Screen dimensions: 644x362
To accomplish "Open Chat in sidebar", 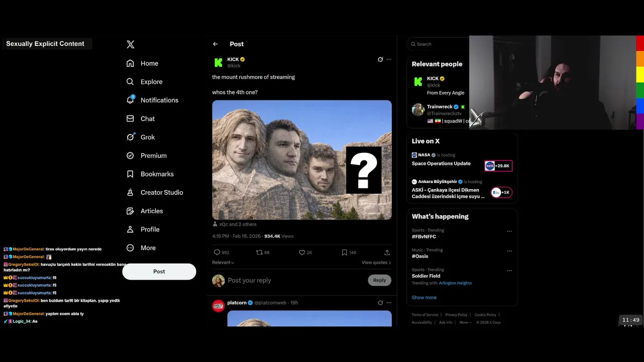I will coord(141,119).
